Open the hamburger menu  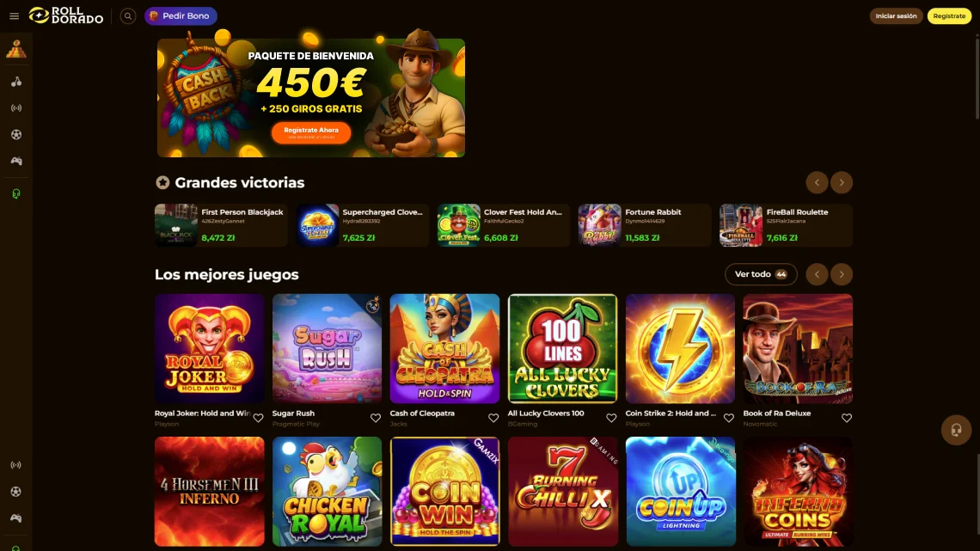coord(14,16)
